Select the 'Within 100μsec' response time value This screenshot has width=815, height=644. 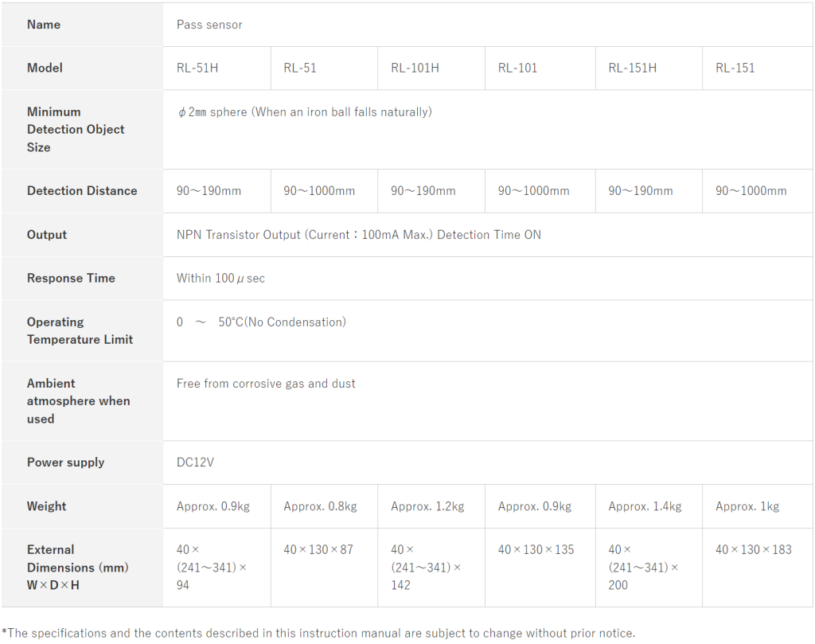coord(220,279)
